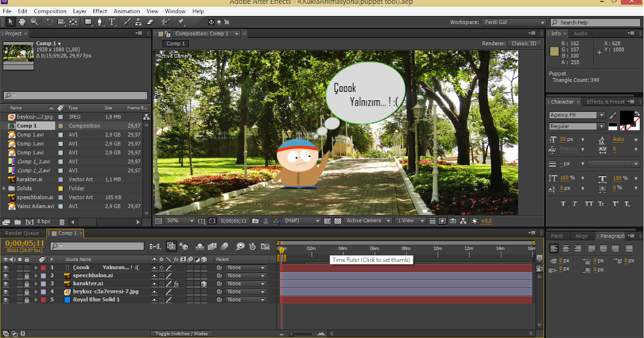This screenshot has height=338, width=644.
Task: Select the Roto Brush tool
Action: tap(166, 22)
